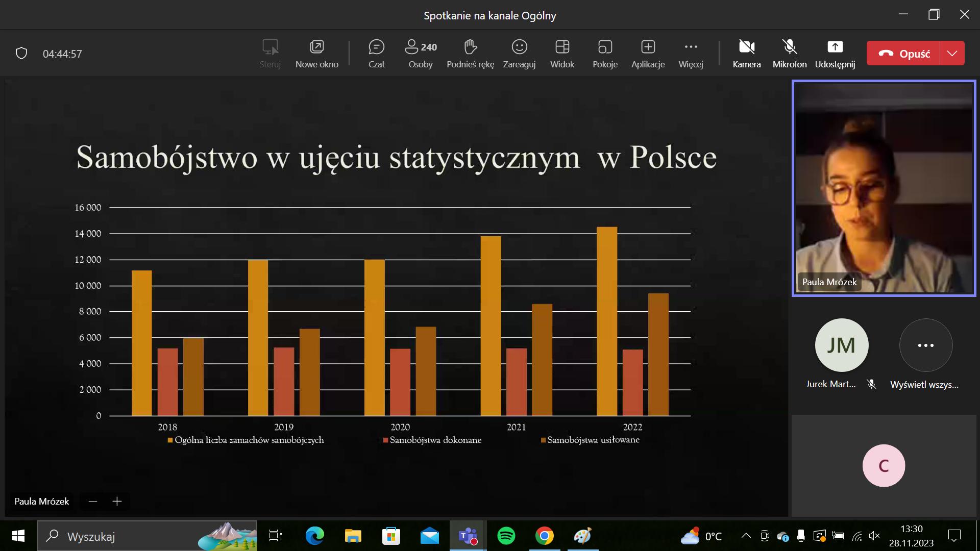The image size is (980, 551).
Task: Open the Więcej more options menu
Action: tap(691, 53)
